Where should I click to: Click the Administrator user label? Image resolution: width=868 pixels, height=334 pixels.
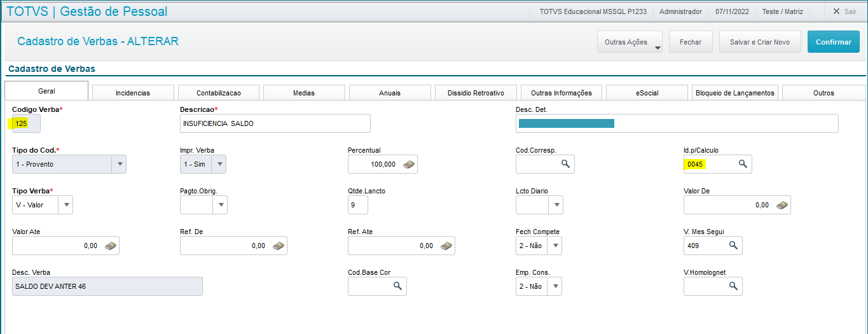coord(680,11)
